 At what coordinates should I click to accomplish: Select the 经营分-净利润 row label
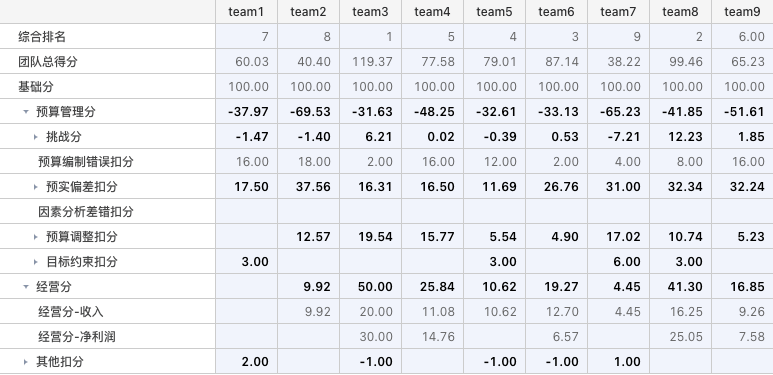[77, 337]
